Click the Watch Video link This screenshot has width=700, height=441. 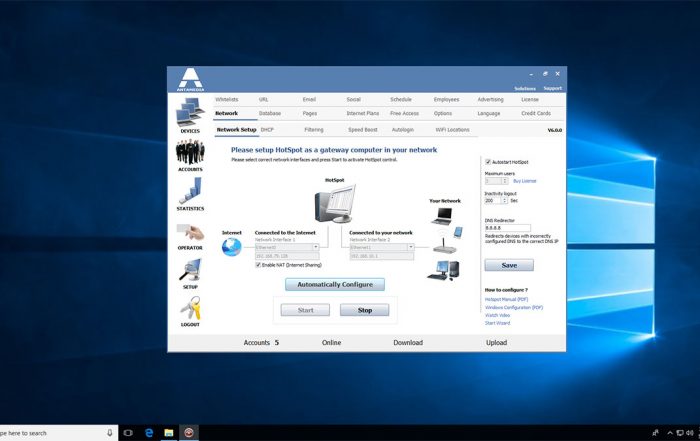point(497,315)
